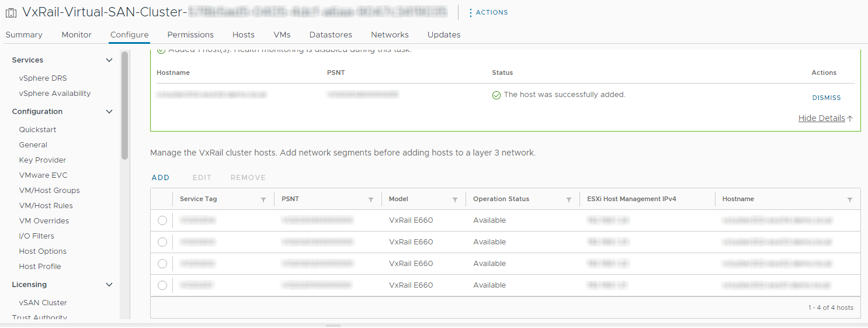Image resolution: width=868 pixels, height=328 pixels.
Task: Open the VMs tab
Action: 282,34
